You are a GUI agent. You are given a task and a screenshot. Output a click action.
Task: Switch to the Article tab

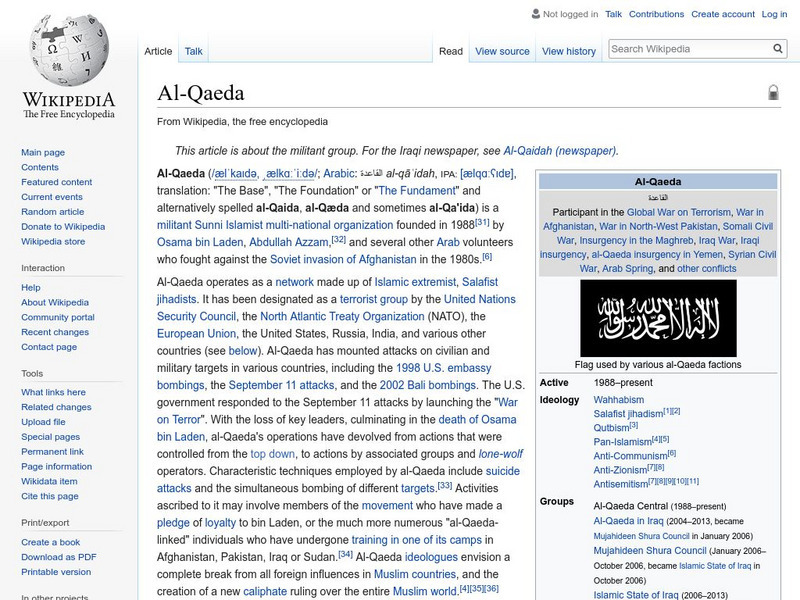click(158, 51)
